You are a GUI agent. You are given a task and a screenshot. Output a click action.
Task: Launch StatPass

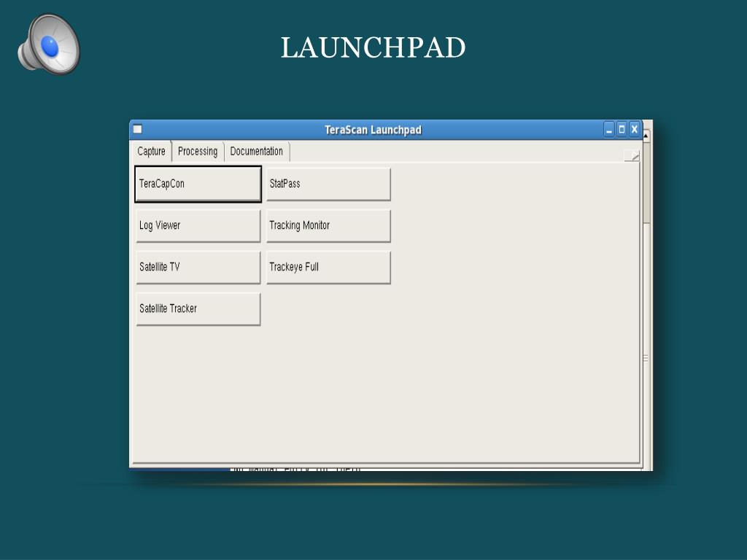(x=328, y=184)
